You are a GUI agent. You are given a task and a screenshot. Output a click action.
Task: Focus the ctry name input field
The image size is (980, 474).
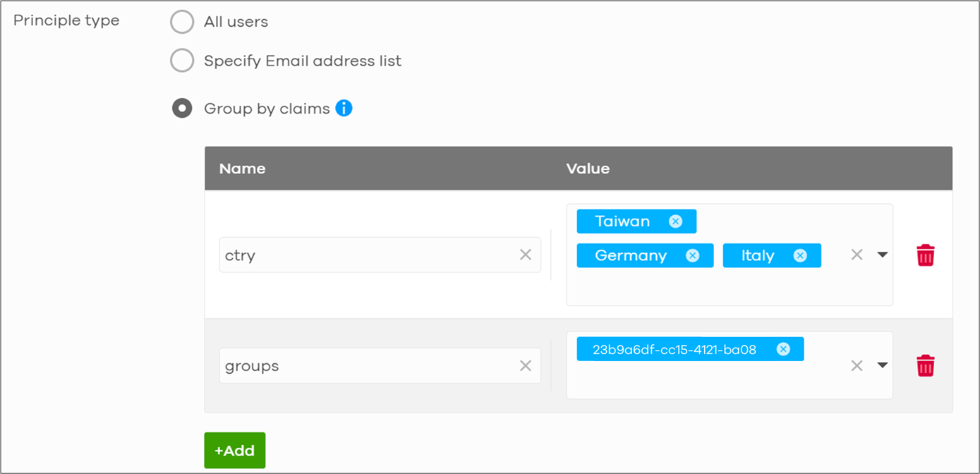[380, 255]
